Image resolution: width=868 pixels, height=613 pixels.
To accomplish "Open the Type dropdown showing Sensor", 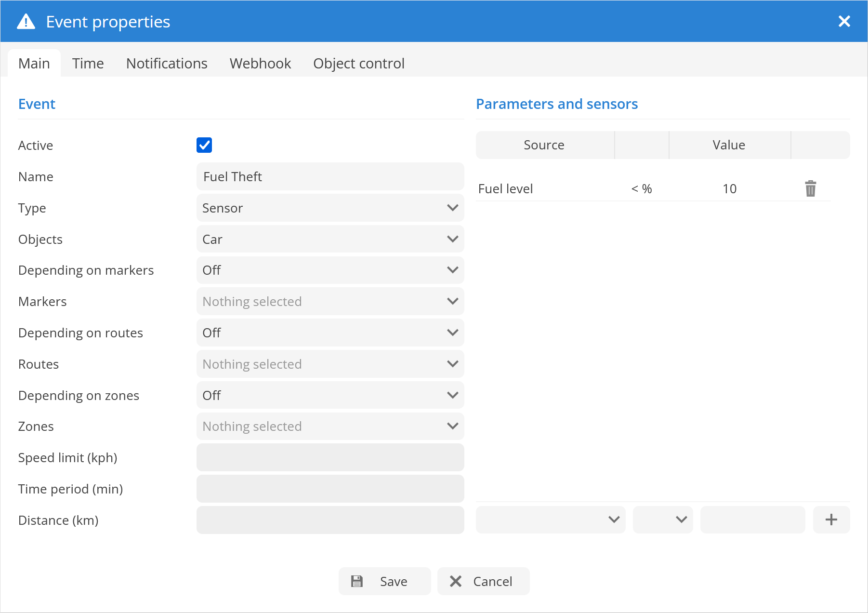I will 330,208.
